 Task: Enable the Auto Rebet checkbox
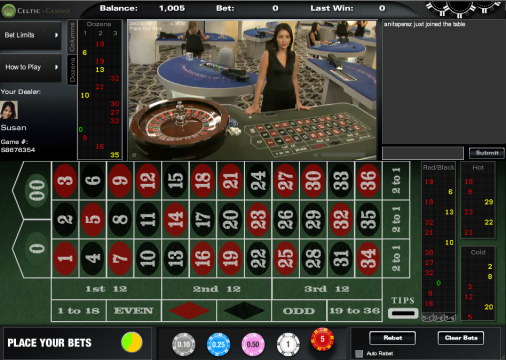(x=359, y=354)
